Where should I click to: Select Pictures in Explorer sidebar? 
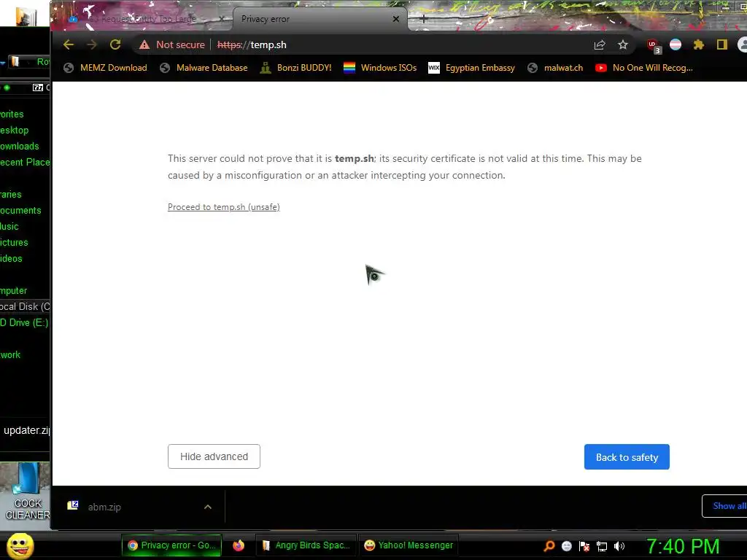click(15, 242)
